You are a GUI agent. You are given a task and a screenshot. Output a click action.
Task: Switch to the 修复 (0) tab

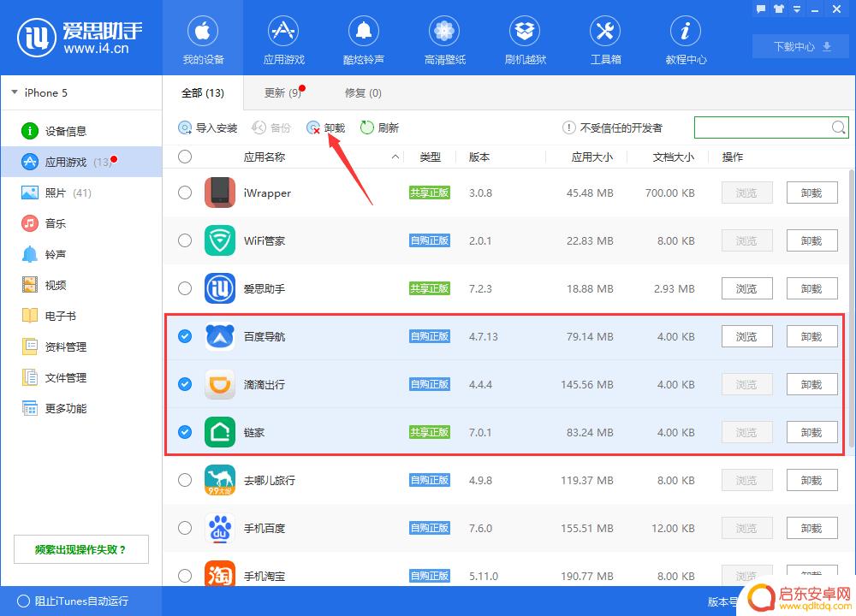tap(363, 92)
